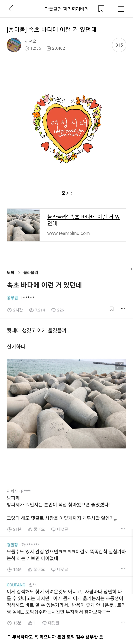Image resolution: width=133 pixels, height=644 pixels.
Task: Open the more options dots for the Blind post
Action: [123, 308]
